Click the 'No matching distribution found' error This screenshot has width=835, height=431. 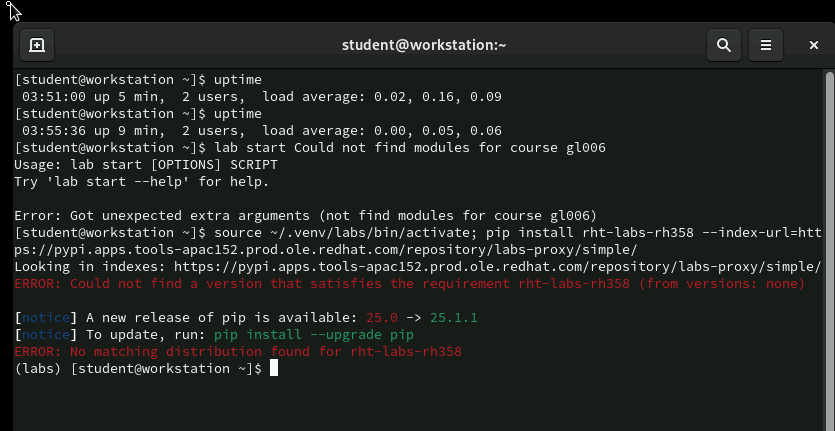[x=238, y=352]
